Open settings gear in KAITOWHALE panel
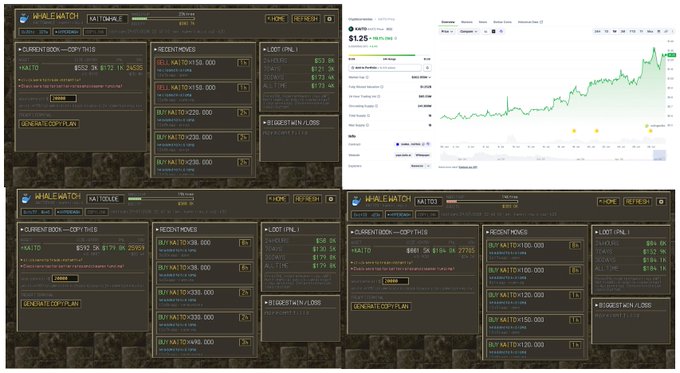The width and height of the screenshot is (680, 373). (x=329, y=19)
